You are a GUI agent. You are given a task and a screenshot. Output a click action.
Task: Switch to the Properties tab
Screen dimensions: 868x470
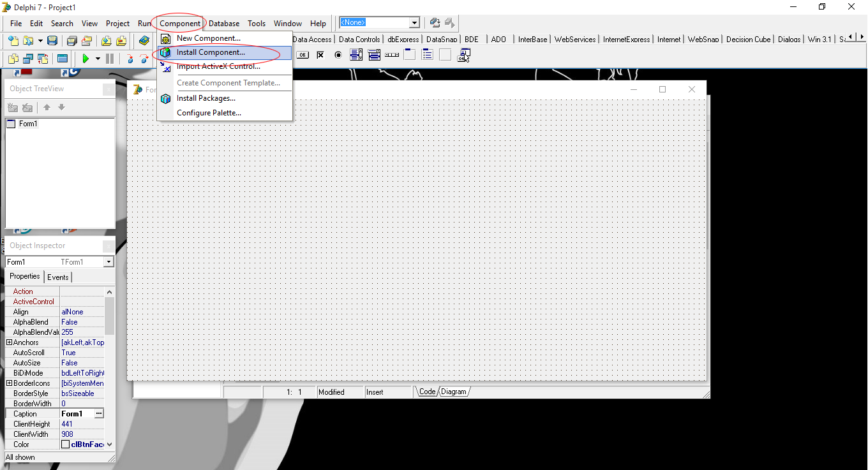coord(25,276)
